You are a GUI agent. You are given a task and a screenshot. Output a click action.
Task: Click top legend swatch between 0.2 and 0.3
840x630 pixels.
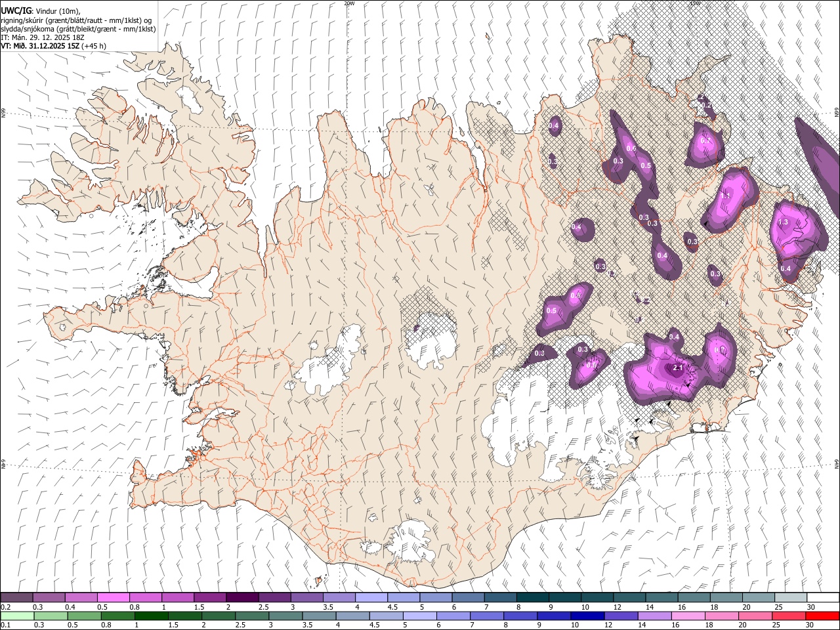[x=17, y=597]
